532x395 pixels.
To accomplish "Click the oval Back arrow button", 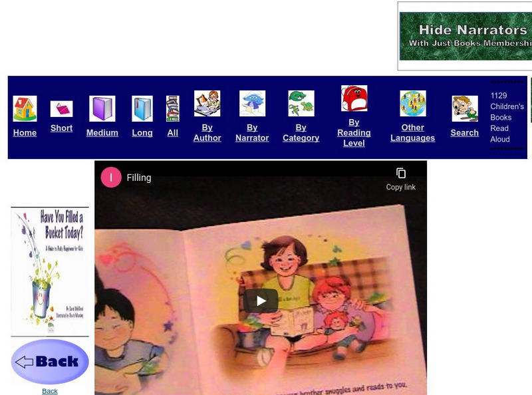I will tap(49, 361).
